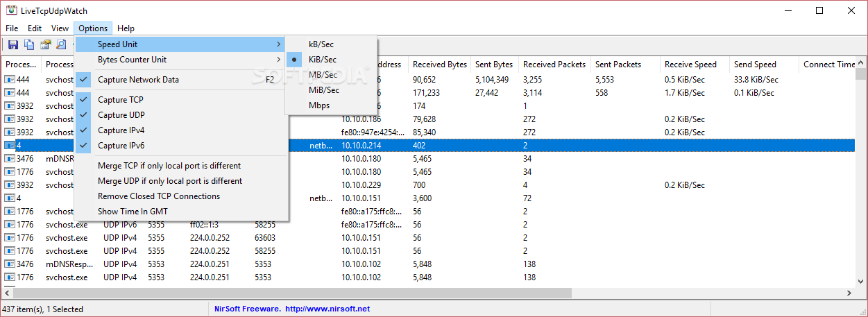The image size is (868, 317).
Task: Click the row icon for process 444 with 90,652 bytes
Action: 10,80
